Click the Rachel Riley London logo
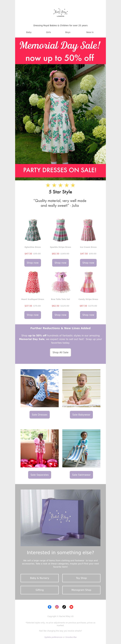This screenshot has height=644, width=121. pyautogui.click(x=60, y=13)
